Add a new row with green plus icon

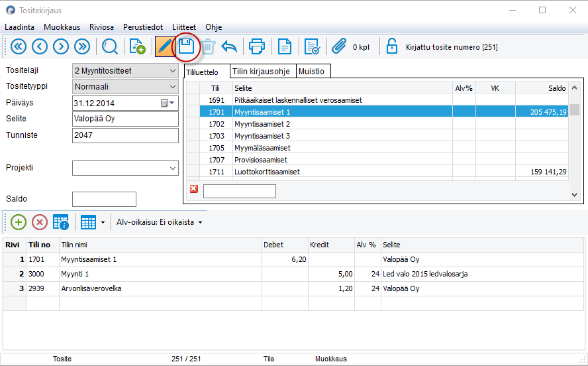click(19, 222)
